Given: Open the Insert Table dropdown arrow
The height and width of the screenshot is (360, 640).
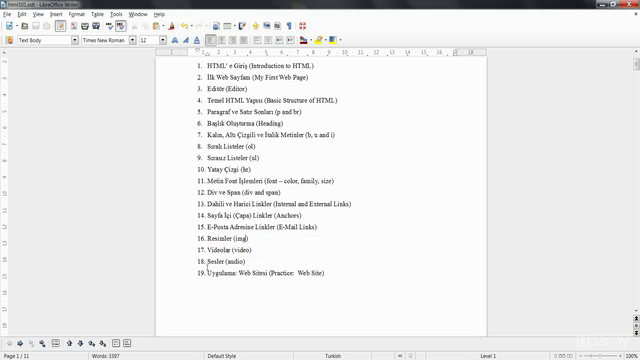Looking at the screenshot, I should tap(235, 26).
